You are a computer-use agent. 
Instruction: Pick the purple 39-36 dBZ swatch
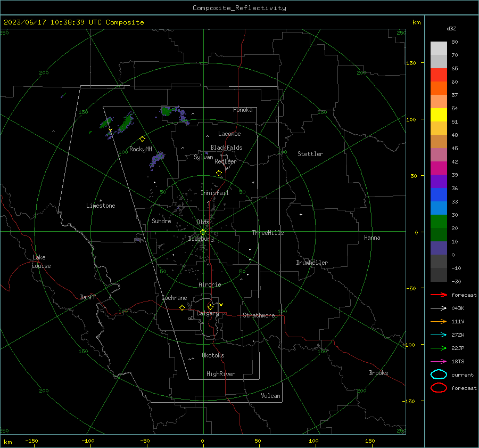(439, 182)
